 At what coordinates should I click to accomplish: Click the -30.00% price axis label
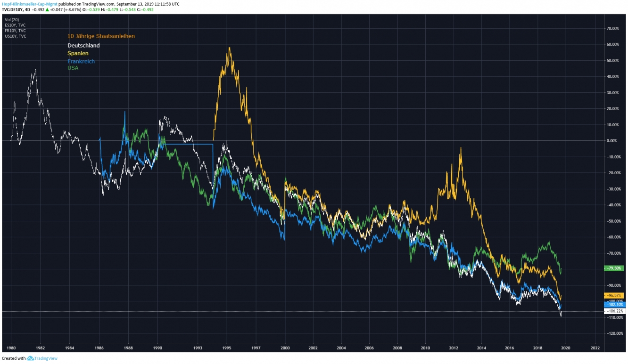[x=614, y=189]
